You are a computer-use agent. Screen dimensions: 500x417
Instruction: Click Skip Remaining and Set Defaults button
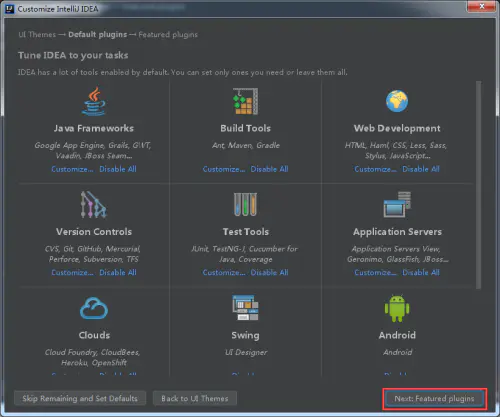[80, 398]
